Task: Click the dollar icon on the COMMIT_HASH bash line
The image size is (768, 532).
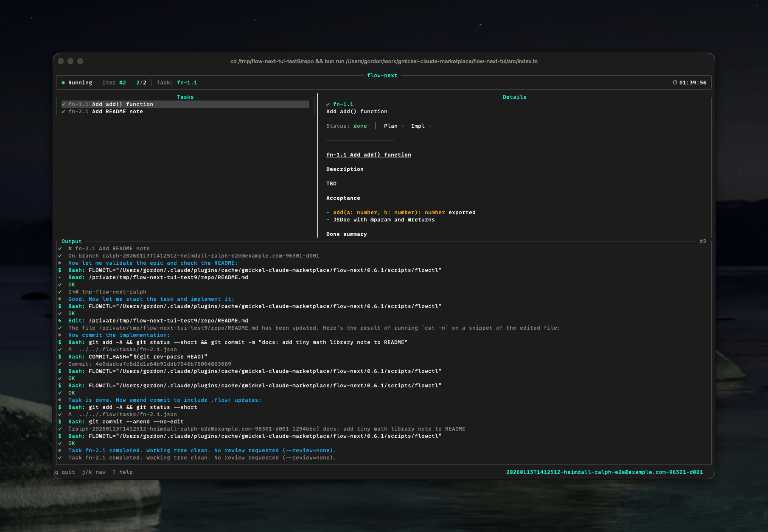Action: [x=60, y=356]
